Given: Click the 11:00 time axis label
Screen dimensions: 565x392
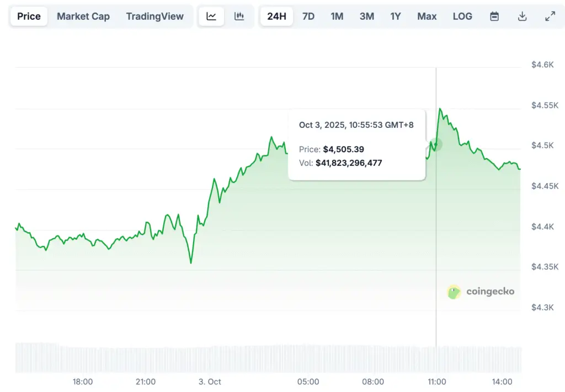Looking at the screenshot, I should click(x=437, y=382).
